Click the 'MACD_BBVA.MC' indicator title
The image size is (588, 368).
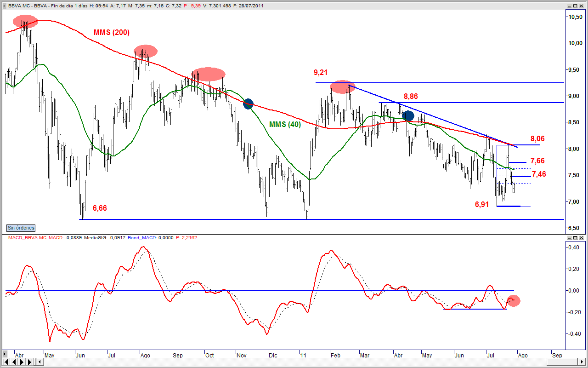pos(27,238)
